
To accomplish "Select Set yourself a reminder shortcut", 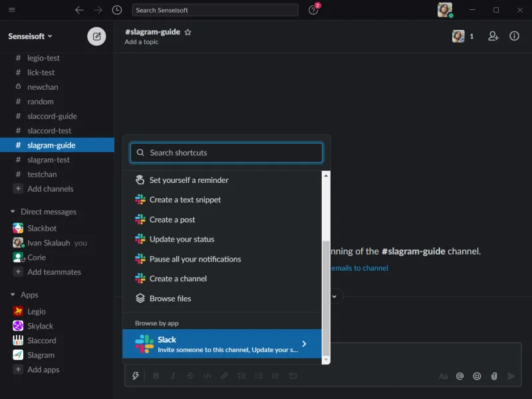I will 222,180.
